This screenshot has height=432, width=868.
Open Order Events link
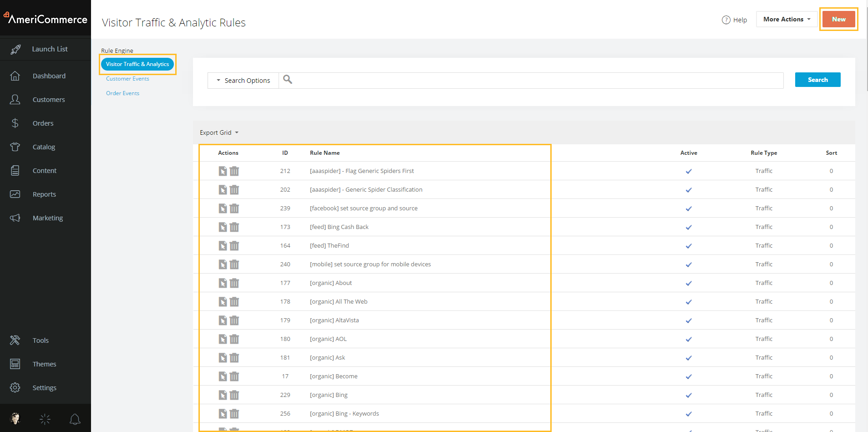[123, 93]
